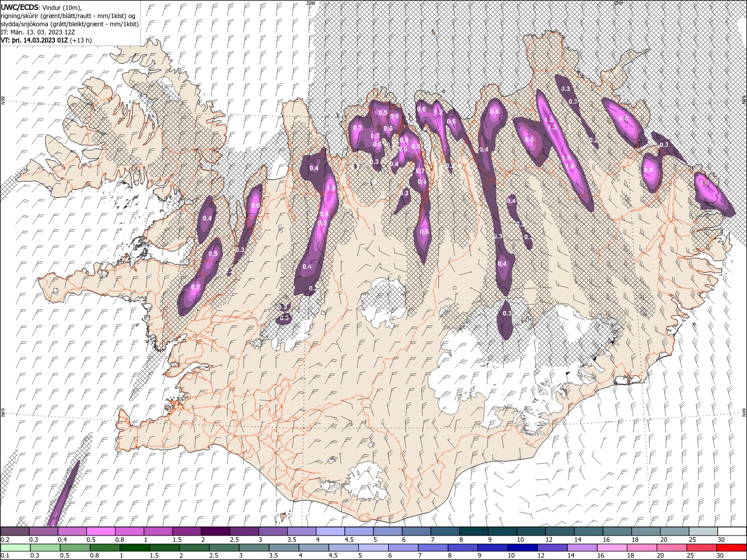This screenshot has height=560, width=747.
Task: Click the deep blue 10 rain scale swatch
Action: click(522, 548)
